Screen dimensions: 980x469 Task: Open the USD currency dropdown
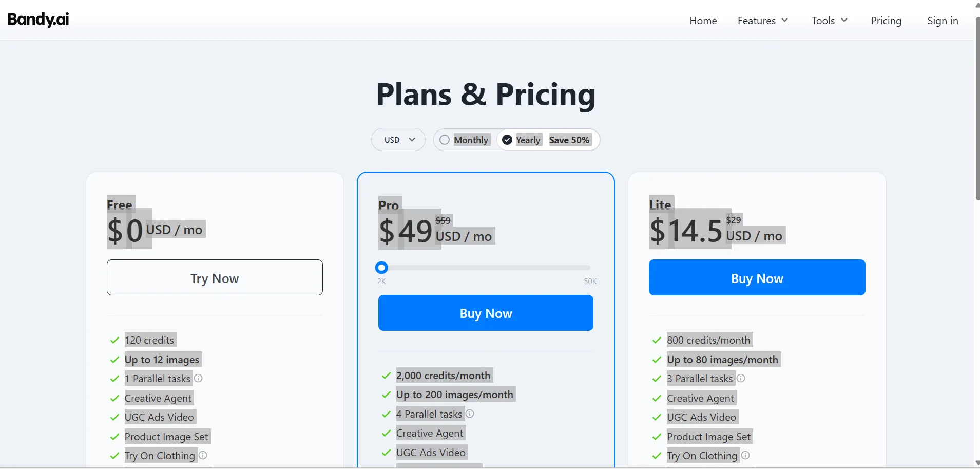pos(398,140)
